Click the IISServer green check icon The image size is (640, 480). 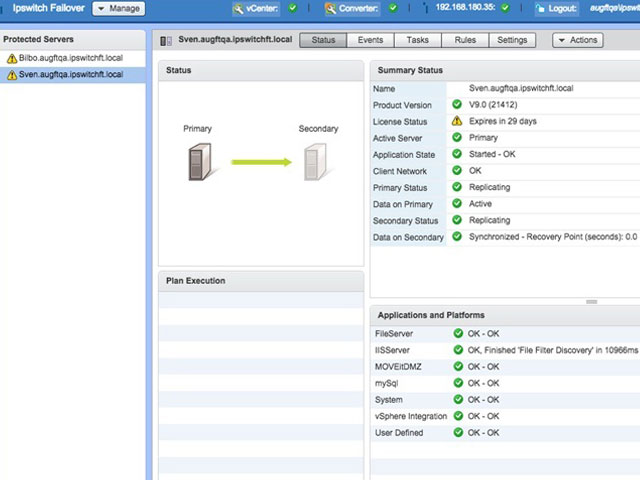[458, 350]
